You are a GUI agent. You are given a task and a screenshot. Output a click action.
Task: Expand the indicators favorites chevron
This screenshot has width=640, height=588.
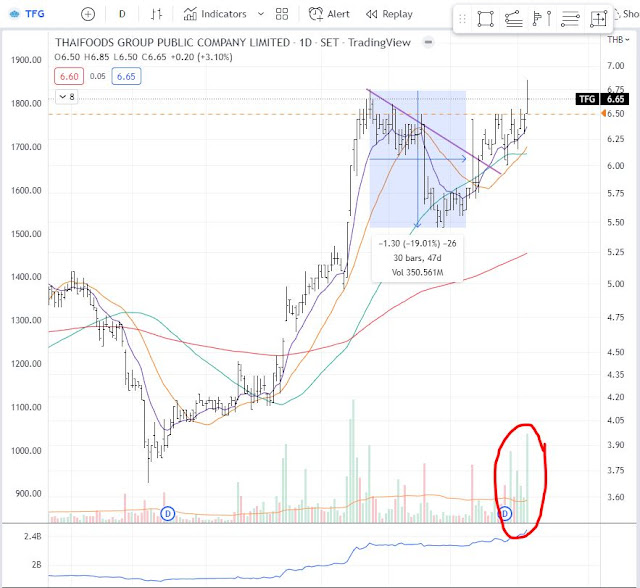260,14
